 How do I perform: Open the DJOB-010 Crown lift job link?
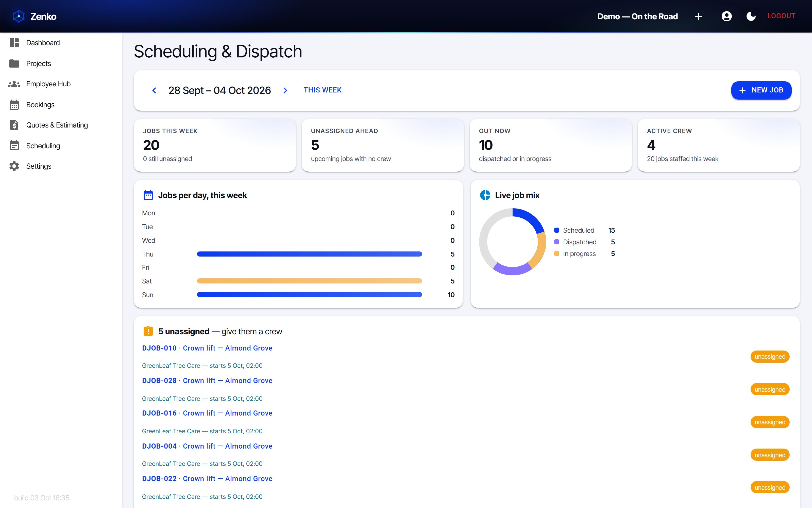click(207, 348)
